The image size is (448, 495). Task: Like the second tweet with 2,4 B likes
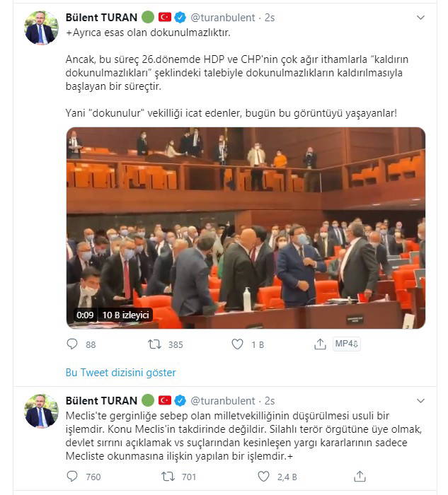coord(263,476)
